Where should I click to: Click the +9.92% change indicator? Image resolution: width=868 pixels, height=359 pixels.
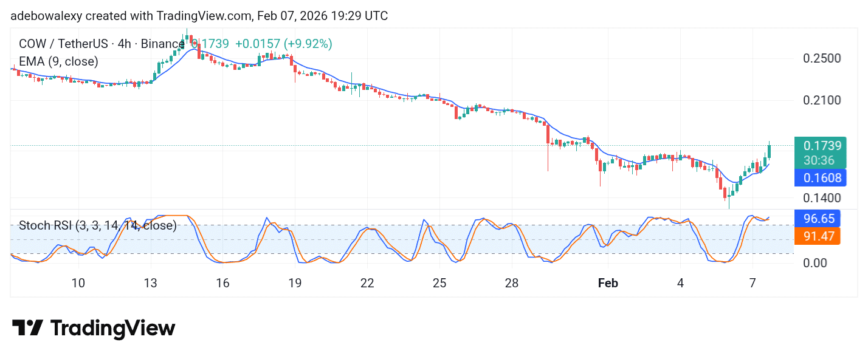click(308, 44)
